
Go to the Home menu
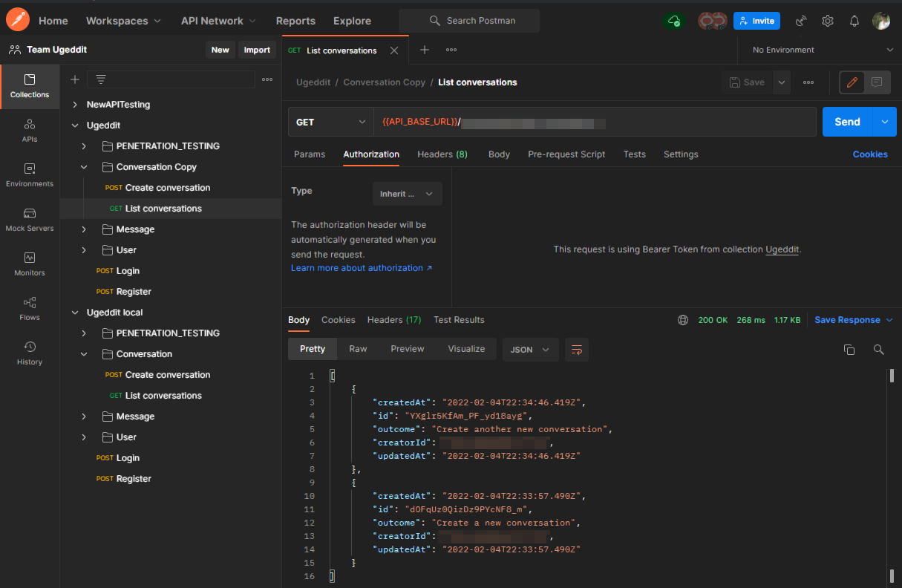click(53, 21)
